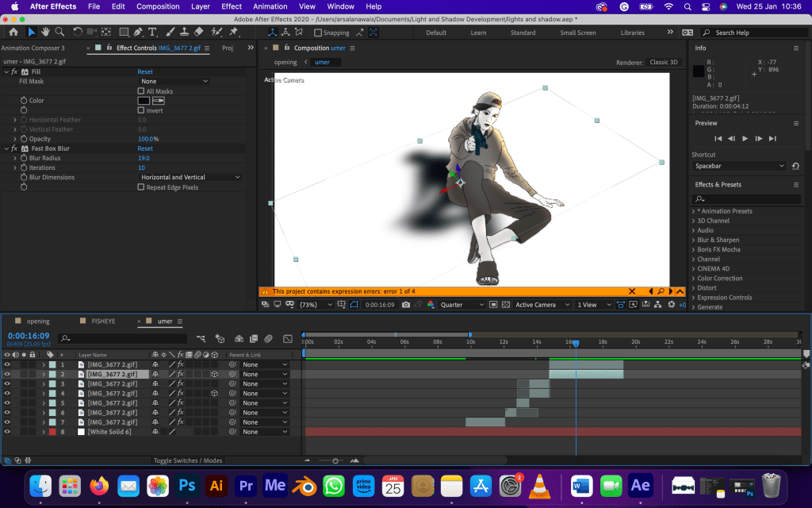Screen dimensions: 812x508
Task: Select the Zoom tool in the toolbar
Action: pos(59,33)
